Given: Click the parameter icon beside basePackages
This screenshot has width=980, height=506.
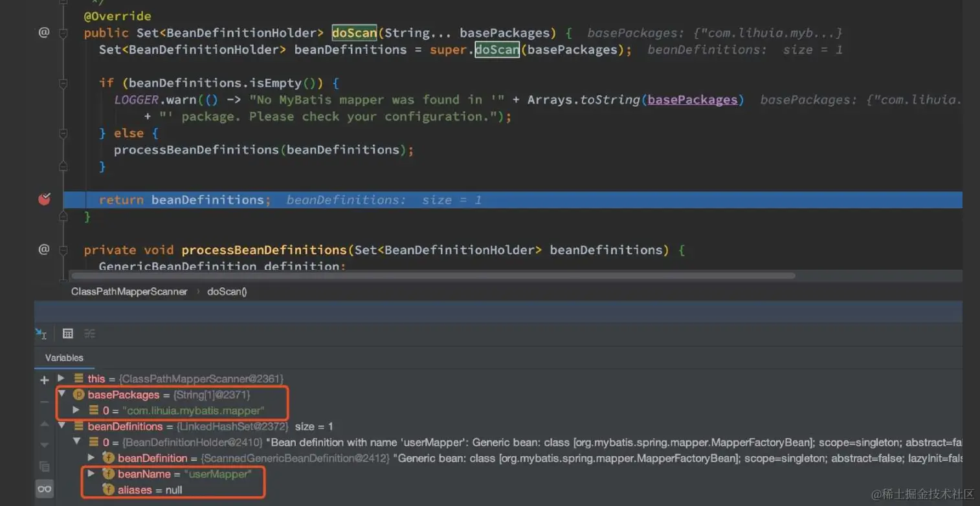Looking at the screenshot, I should [x=79, y=395].
